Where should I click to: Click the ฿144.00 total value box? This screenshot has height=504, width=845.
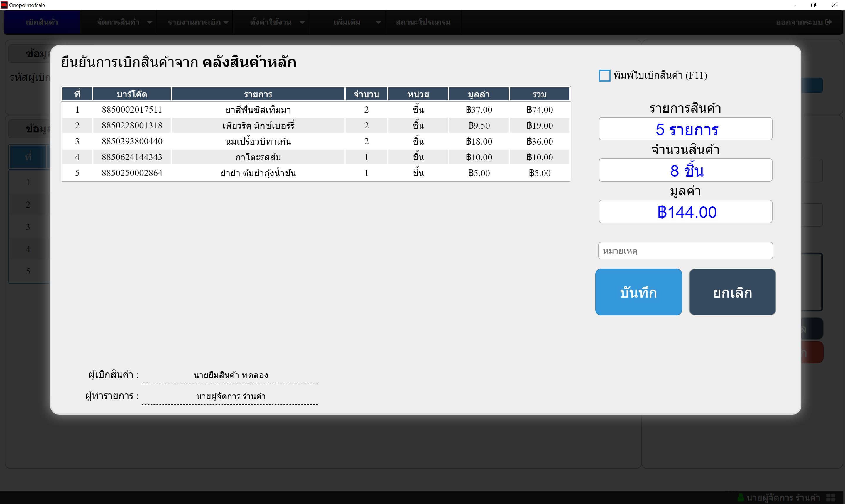point(685,212)
